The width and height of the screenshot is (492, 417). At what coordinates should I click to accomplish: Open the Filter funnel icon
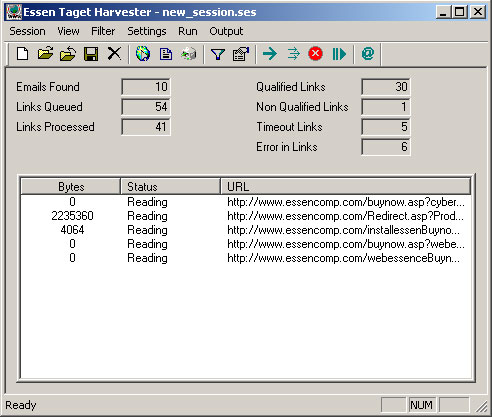pos(218,54)
